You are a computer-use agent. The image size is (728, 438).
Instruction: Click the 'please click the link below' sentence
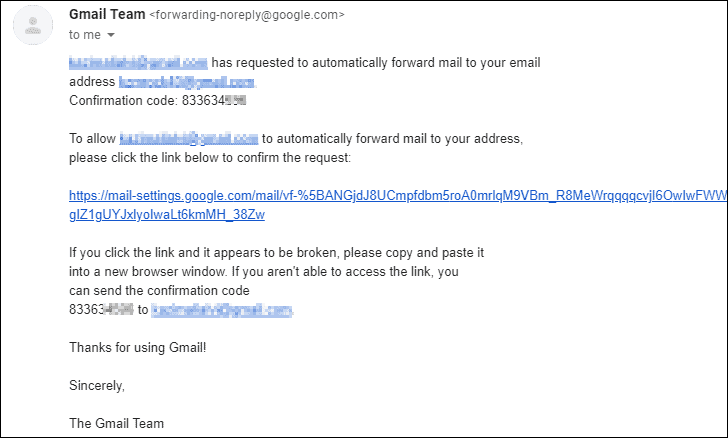210,157
